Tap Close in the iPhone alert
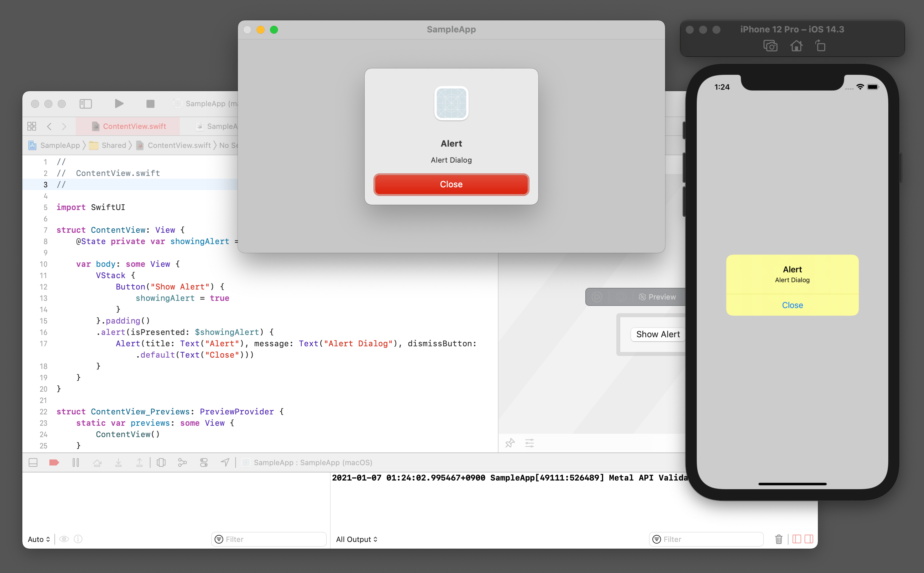Viewport: 924px width, 573px height. pyautogui.click(x=792, y=305)
